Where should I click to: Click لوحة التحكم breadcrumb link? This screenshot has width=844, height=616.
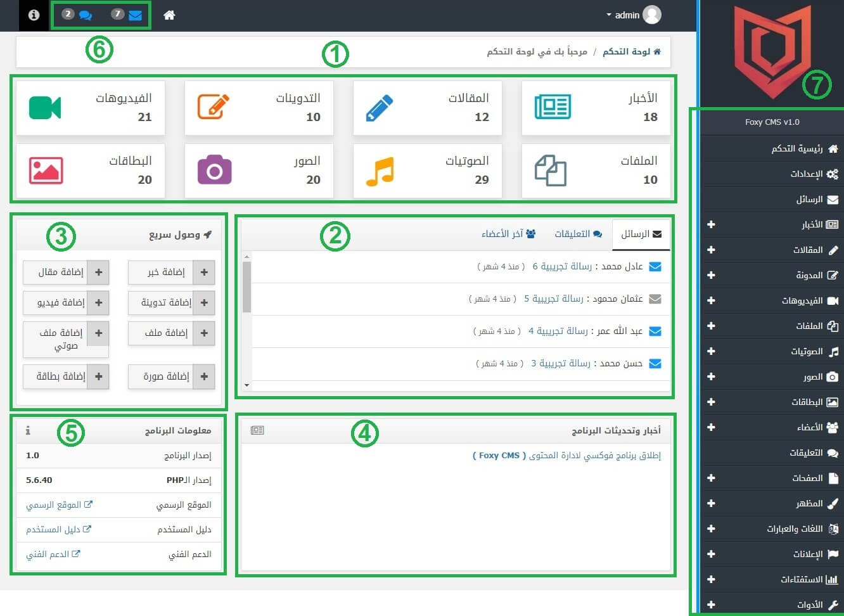pyautogui.click(x=632, y=51)
